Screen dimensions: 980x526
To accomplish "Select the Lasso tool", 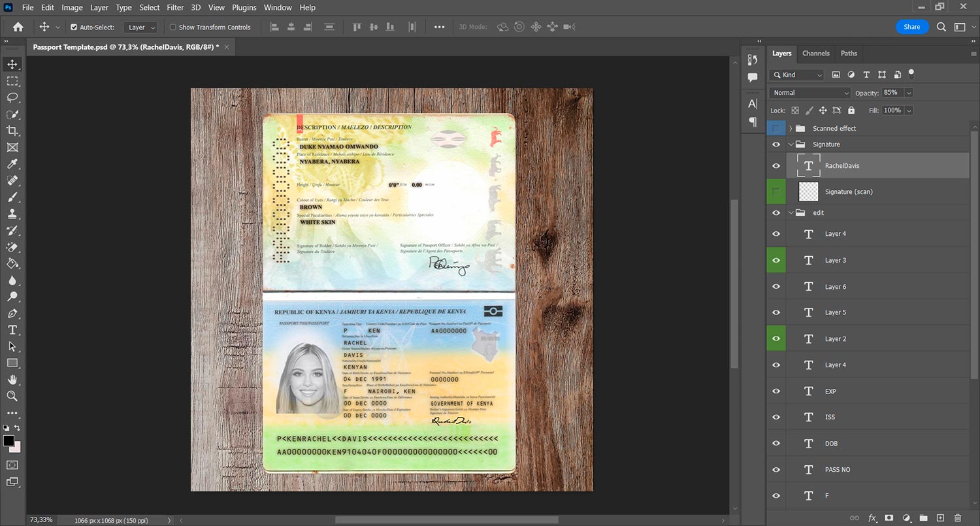I will (12, 97).
